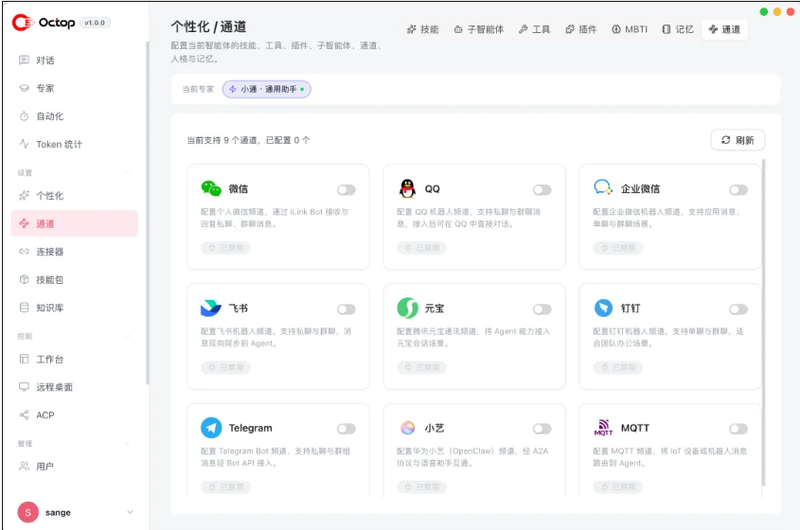Click the 已禁用 badge on 飞书 card
Viewport: 800px width, 530px height.
[x=226, y=367]
